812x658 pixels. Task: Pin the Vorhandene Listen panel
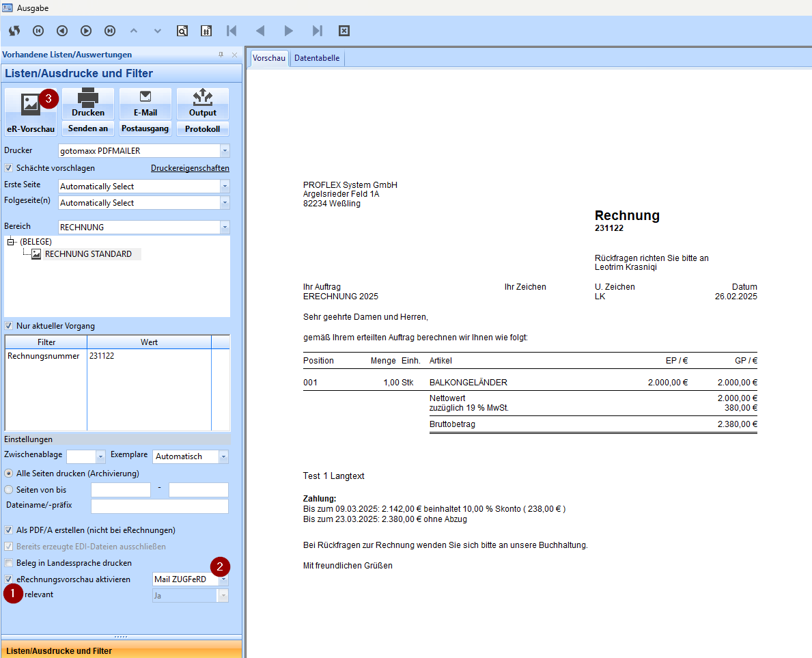pos(221,55)
